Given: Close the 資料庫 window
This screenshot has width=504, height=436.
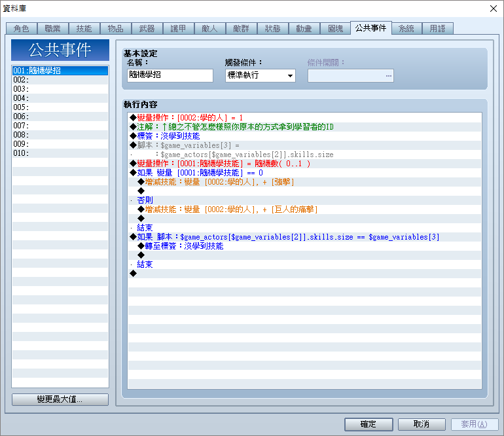Looking at the screenshot, I should tap(494, 9).
